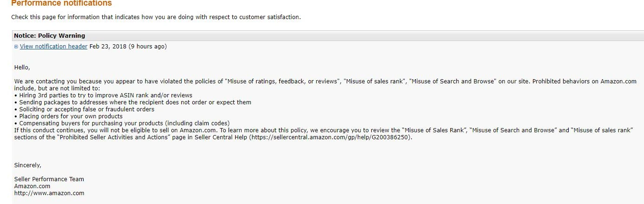Click the sellercentral.amazon.com help URL

tap(331, 137)
